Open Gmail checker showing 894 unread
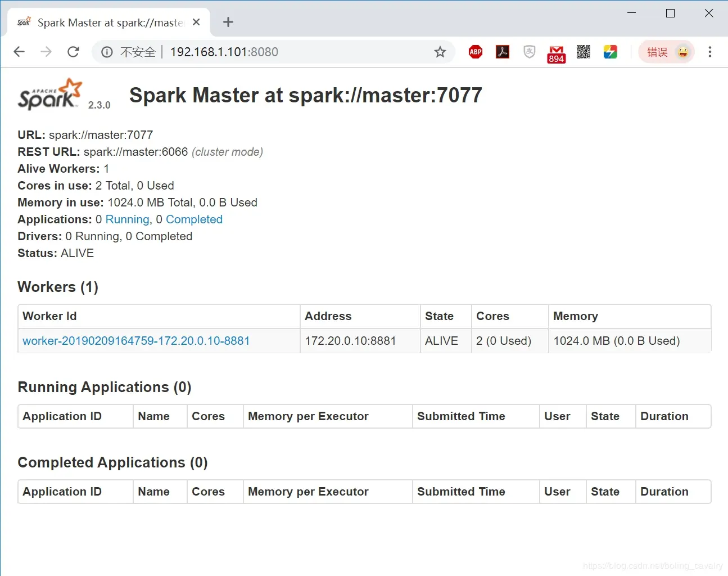This screenshot has width=728, height=576. pos(557,54)
